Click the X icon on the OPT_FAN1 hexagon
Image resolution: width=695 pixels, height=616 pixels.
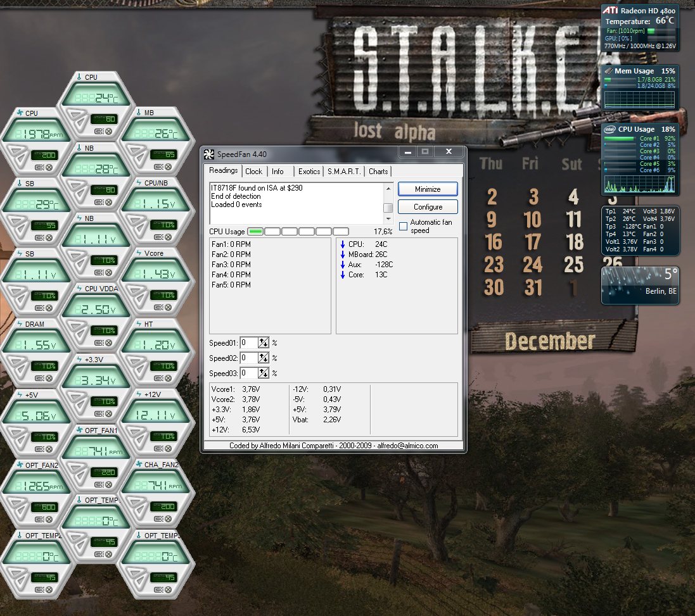tap(108, 484)
